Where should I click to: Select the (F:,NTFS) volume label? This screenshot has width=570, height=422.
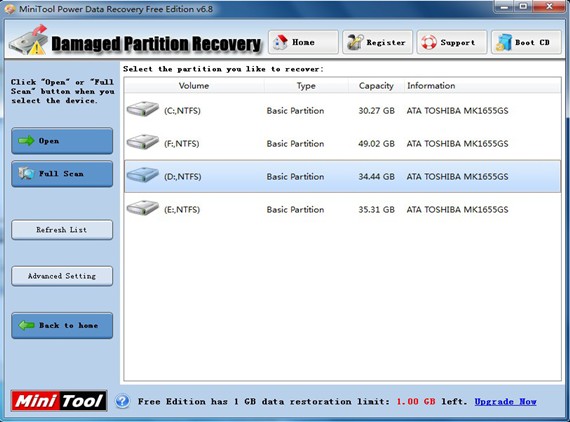coord(181,144)
